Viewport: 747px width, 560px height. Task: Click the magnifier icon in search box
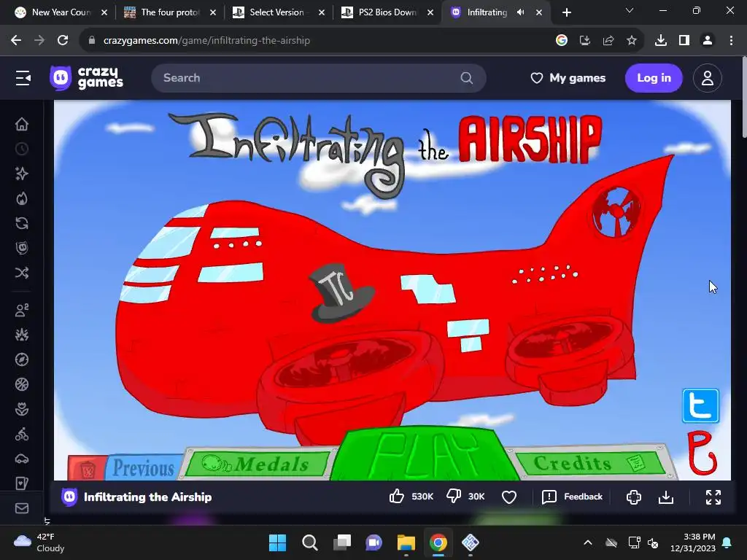(466, 77)
